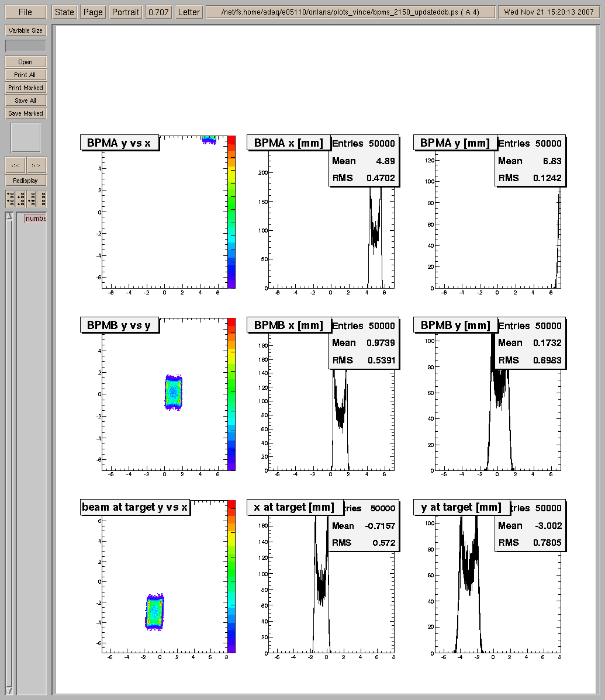Viewport: 605px width, 700px height.
Task: Click the mark odd pages icon
Action: [x=11, y=199]
